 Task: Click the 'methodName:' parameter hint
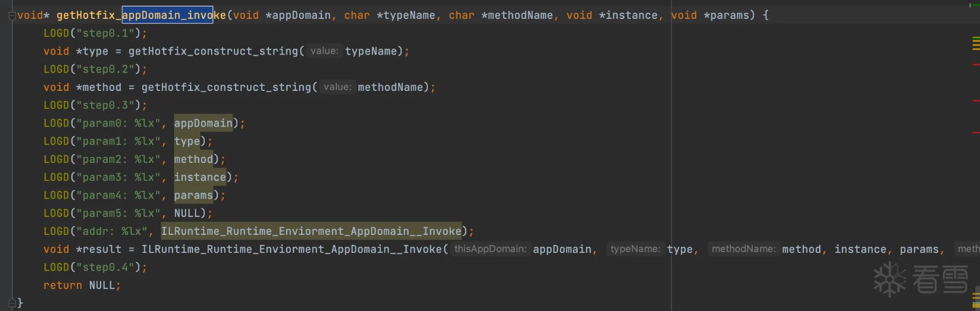[x=743, y=249]
